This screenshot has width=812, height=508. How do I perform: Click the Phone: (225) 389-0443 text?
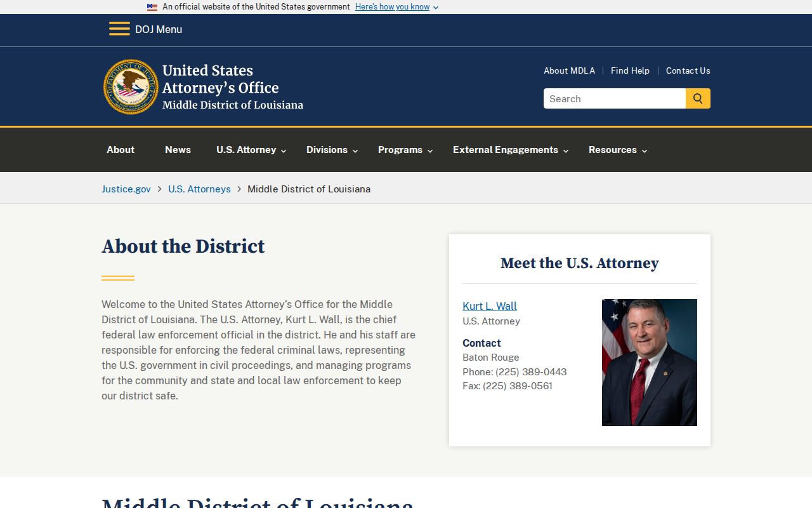click(514, 371)
